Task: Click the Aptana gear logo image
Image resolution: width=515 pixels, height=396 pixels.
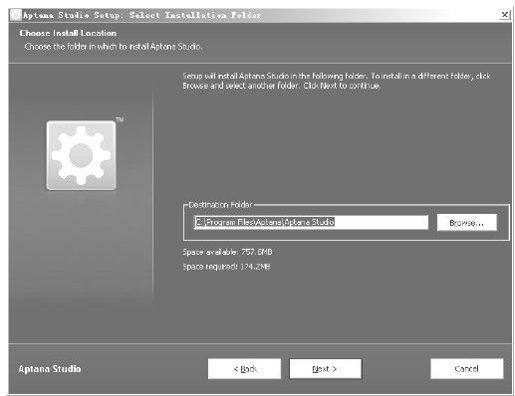Action: coord(81,155)
